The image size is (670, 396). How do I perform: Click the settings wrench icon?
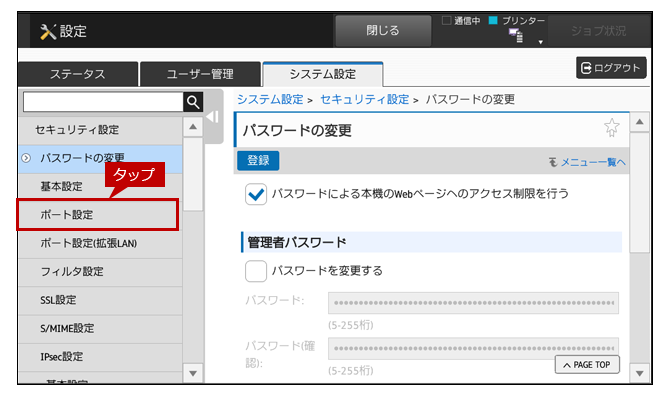48,32
